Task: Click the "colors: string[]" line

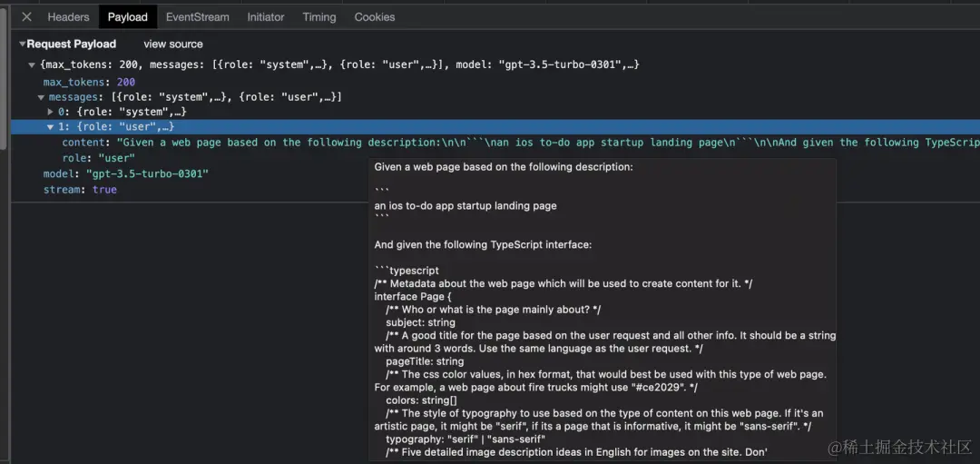Action: (421, 400)
